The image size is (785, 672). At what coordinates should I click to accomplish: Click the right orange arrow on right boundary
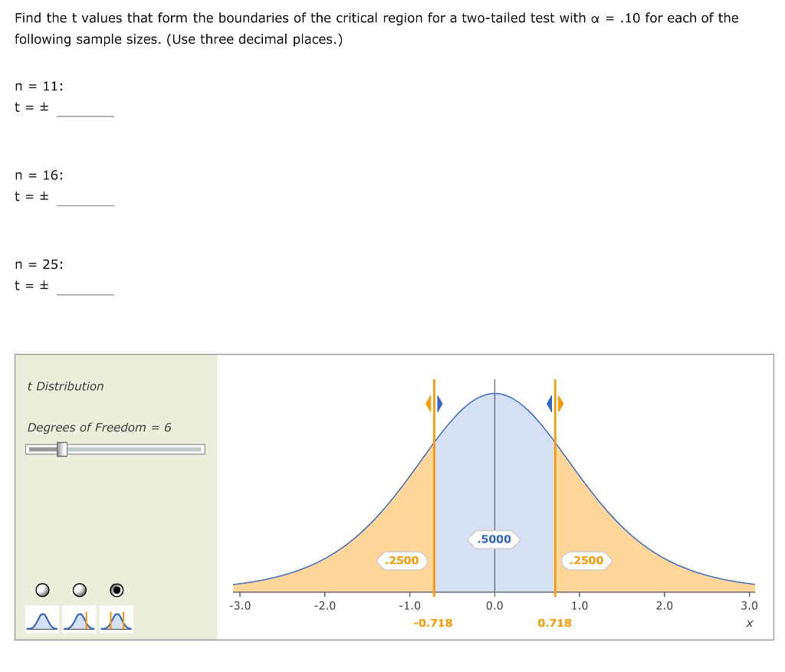click(560, 402)
